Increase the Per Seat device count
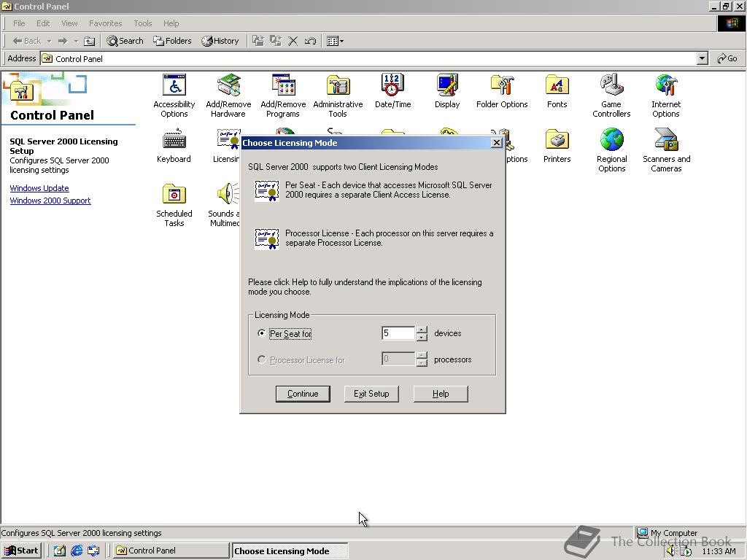The image size is (747, 560). point(422,330)
